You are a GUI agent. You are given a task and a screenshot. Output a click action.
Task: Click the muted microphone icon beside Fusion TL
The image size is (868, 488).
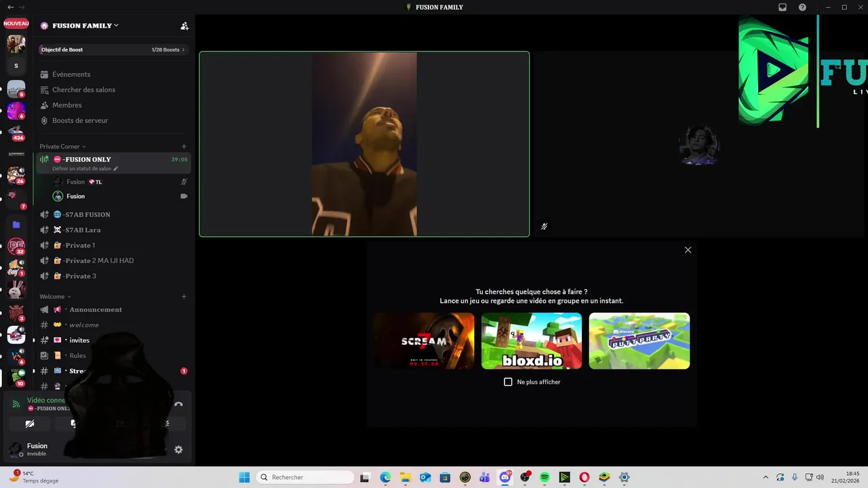[x=184, y=182]
